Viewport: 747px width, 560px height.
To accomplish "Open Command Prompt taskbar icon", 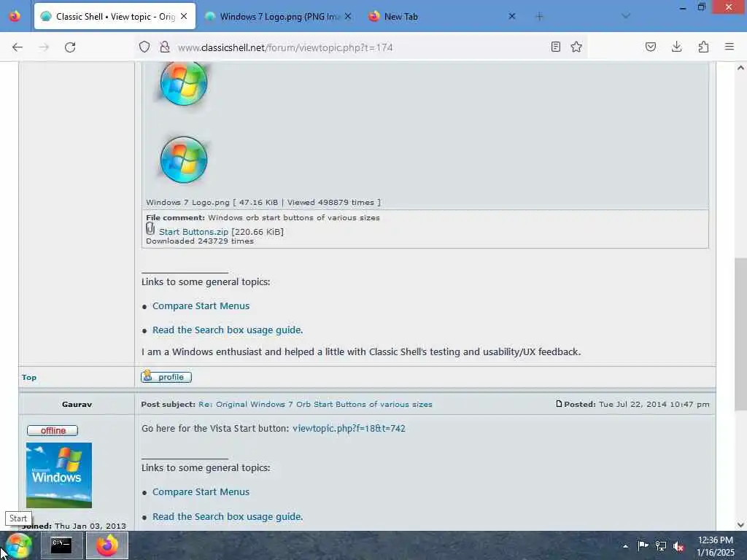I will (61, 545).
